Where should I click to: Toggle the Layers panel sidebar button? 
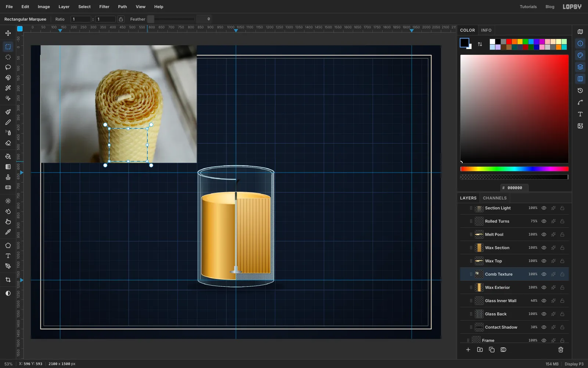point(580,67)
